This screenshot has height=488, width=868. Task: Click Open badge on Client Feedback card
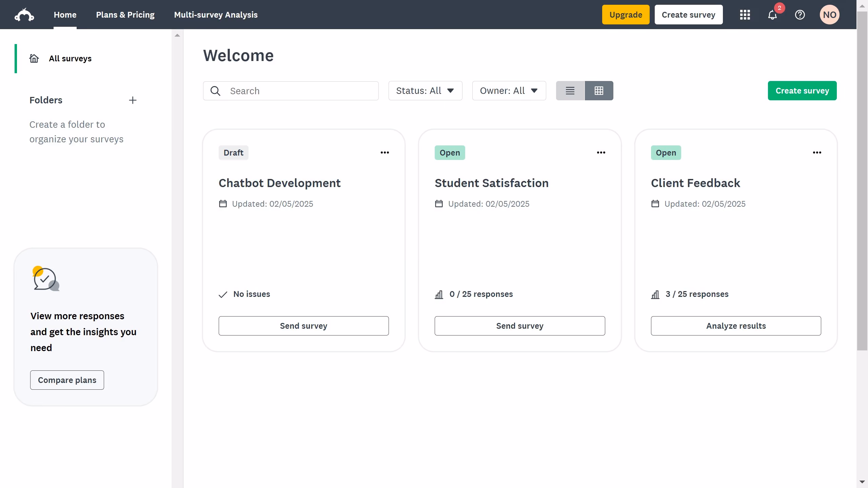(666, 152)
